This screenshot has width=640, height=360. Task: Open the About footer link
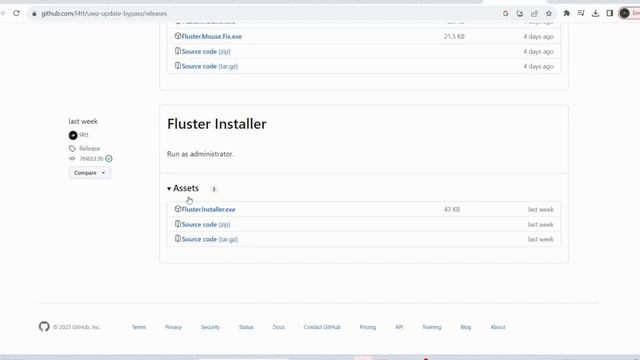click(498, 327)
